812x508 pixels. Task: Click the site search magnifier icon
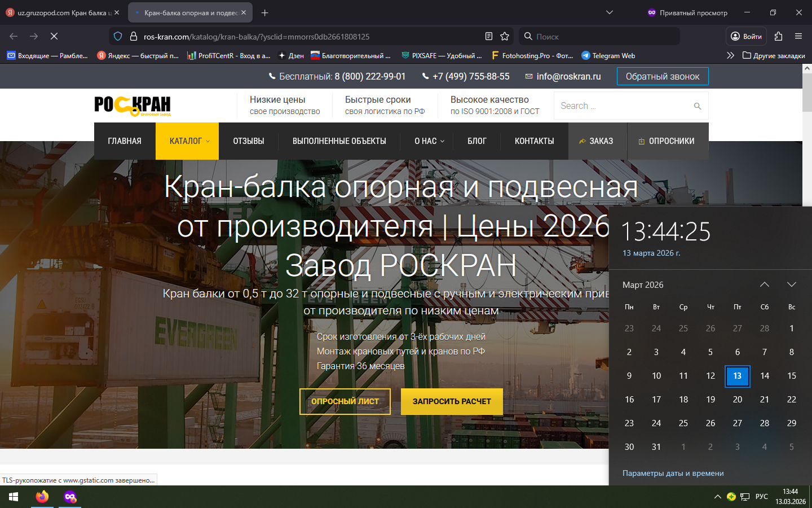[x=697, y=106]
